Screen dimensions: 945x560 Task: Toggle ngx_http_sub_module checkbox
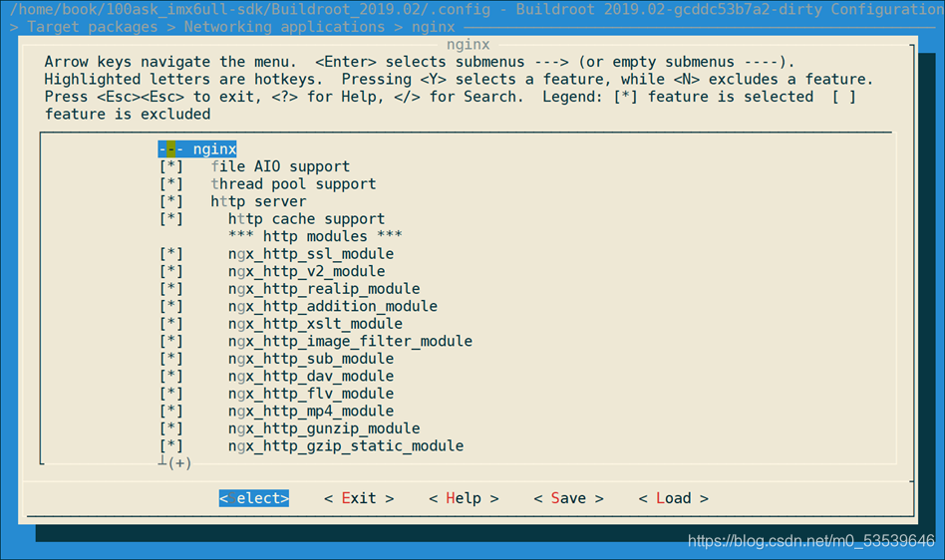click(x=171, y=359)
